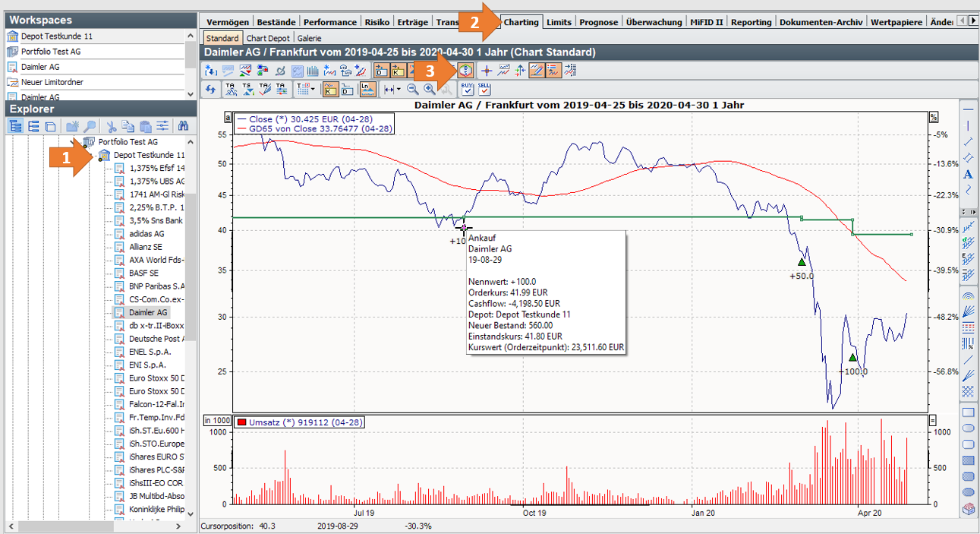Viewport: 980px width, 534px height.
Task: Click the scissors cut icon in Explorer
Action: pyautogui.click(x=112, y=126)
